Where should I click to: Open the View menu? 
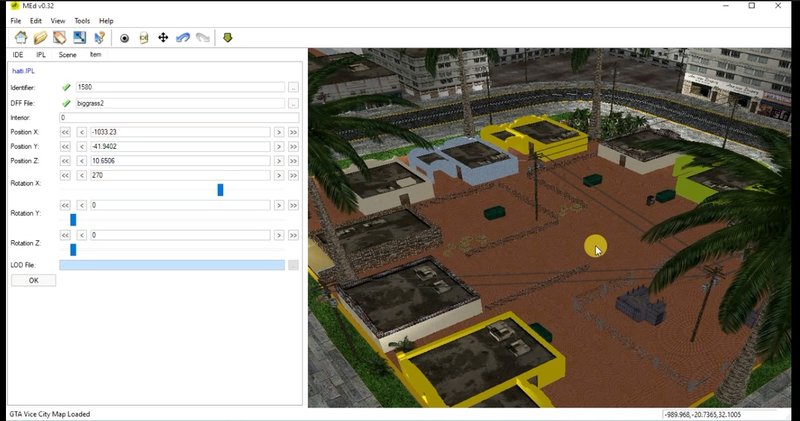(58, 21)
